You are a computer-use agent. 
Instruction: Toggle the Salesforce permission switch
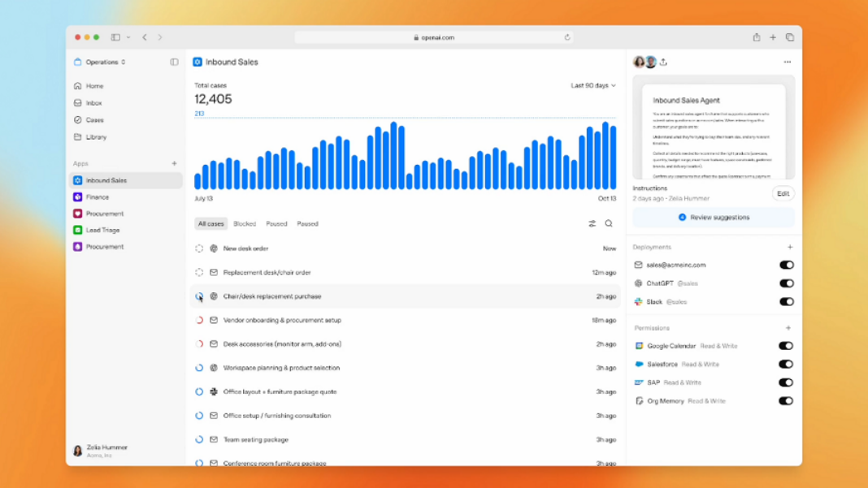pyautogui.click(x=786, y=364)
